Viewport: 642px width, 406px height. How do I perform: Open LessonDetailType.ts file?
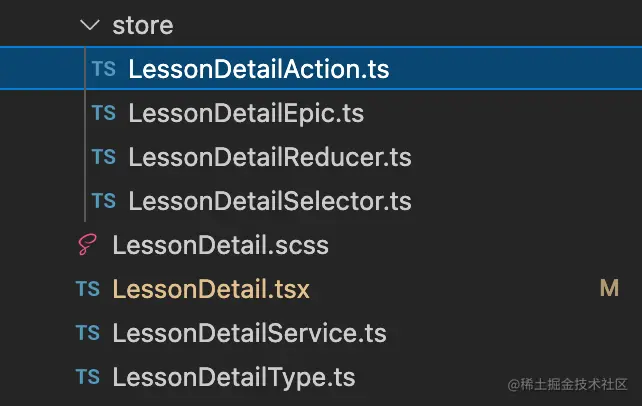coord(233,377)
